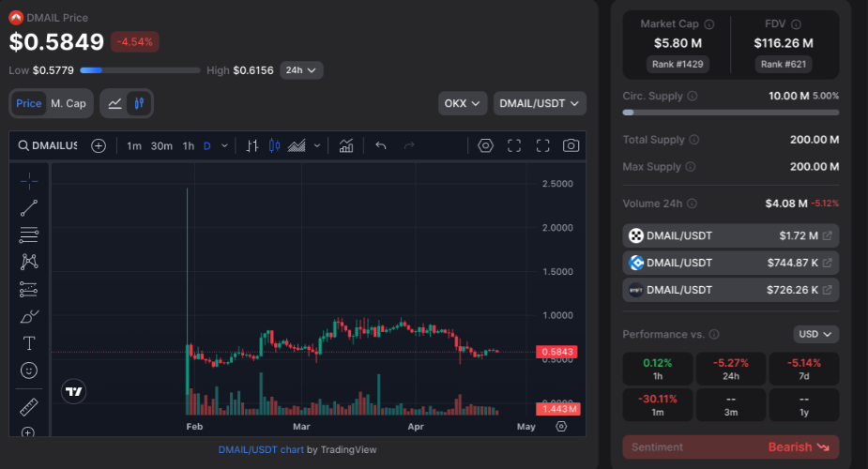Image resolution: width=868 pixels, height=469 pixels.
Task: Toggle the line chart view
Action: pos(114,103)
